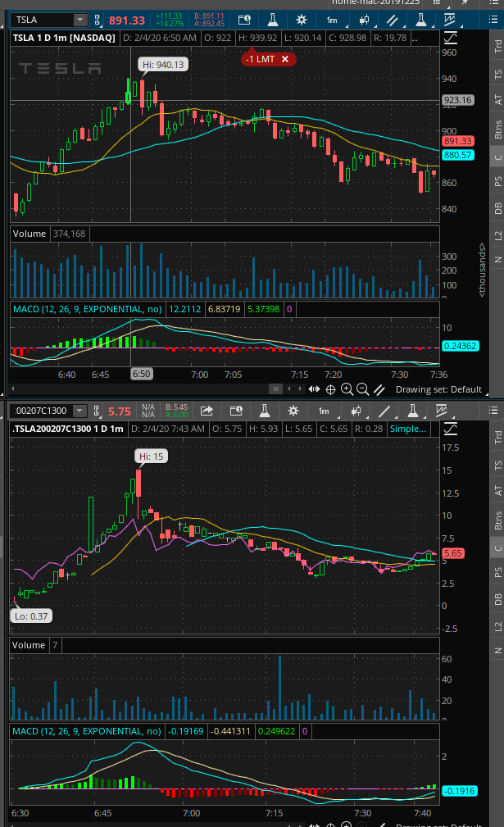Open line drawing tool in option chart toolbar
Viewport: 504px width, 827px height.
384,411
